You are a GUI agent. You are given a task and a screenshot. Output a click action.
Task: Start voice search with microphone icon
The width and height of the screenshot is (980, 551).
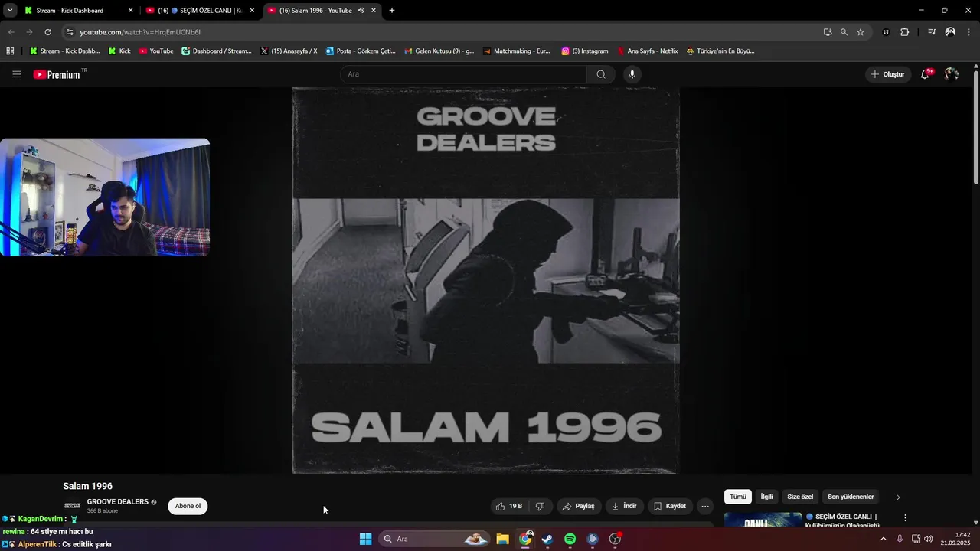(x=632, y=74)
